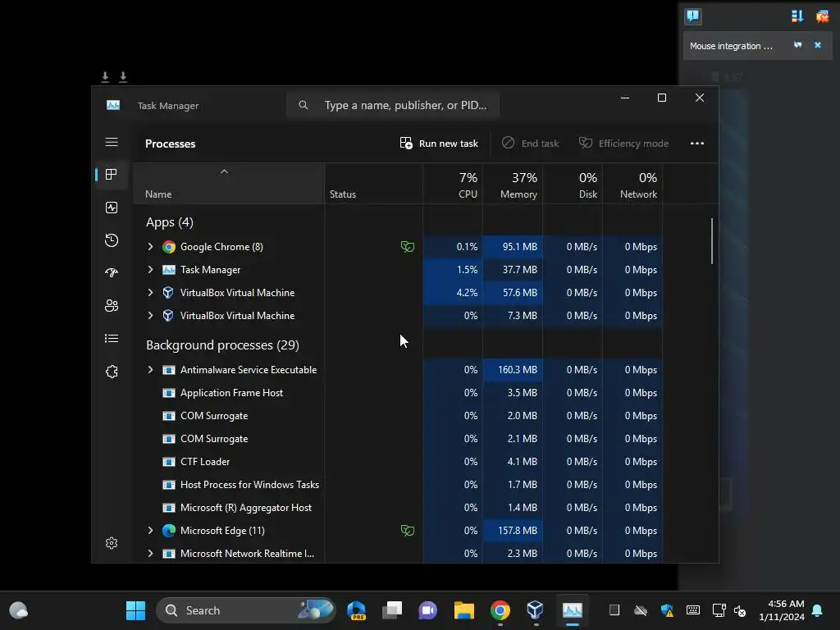Click the process list vertical scrollbar

712,241
